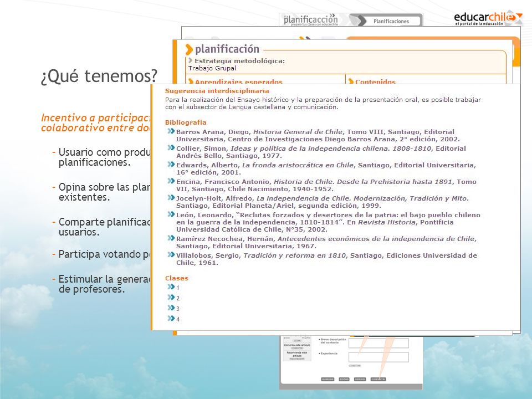
Task: Click the chevron bullet beside class 1
Action: tap(171, 287)
